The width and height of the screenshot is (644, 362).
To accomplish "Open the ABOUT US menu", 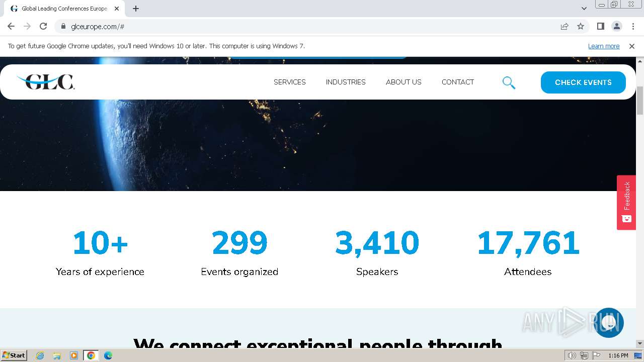I will (x=404, y=82).
